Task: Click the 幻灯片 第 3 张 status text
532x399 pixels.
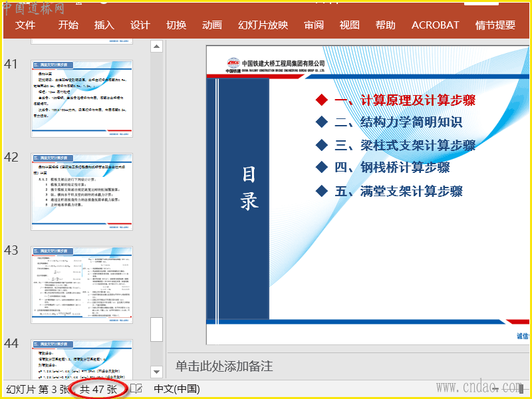Action: click(x=37, y=389)
